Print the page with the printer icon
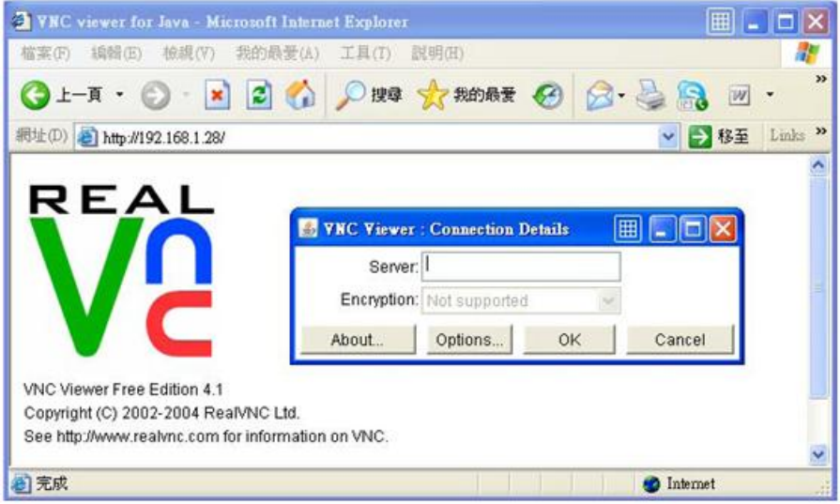 (x=650, y=96)
